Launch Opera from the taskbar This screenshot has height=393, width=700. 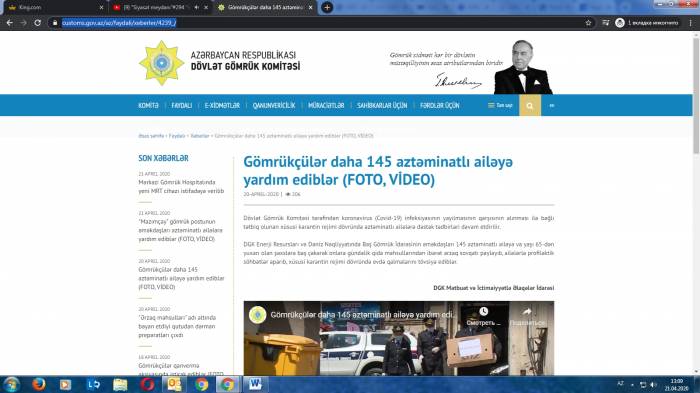(147, 385)
